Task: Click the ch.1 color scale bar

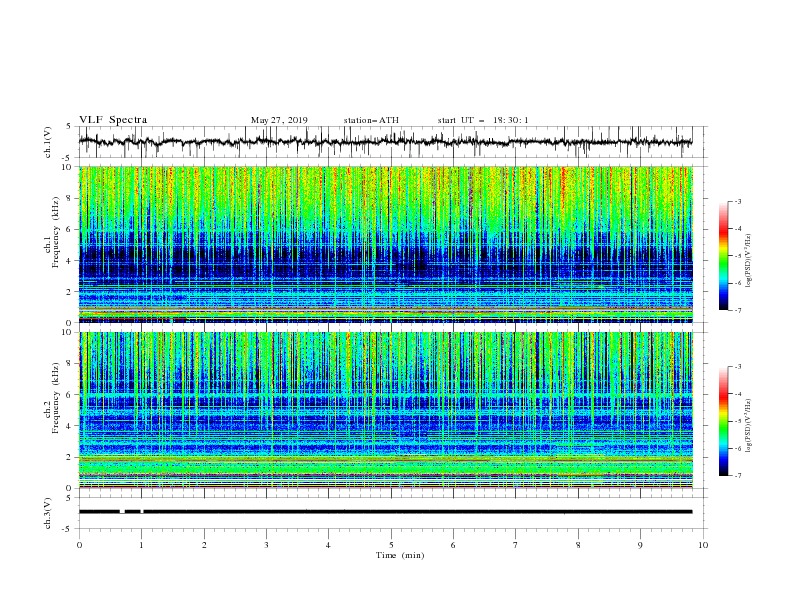Action: pyautogui.click(x=723, y=256)
